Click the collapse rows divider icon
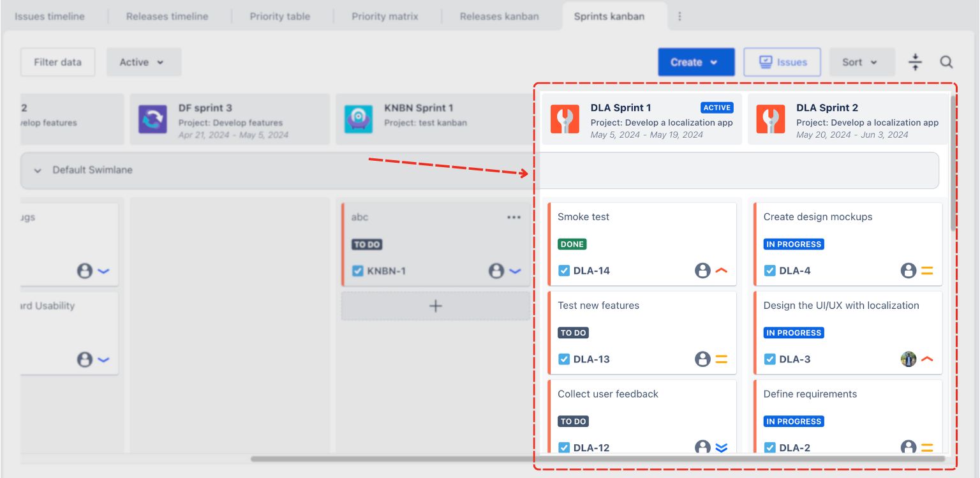Screen dimensions: 980x478 (915, 62)
